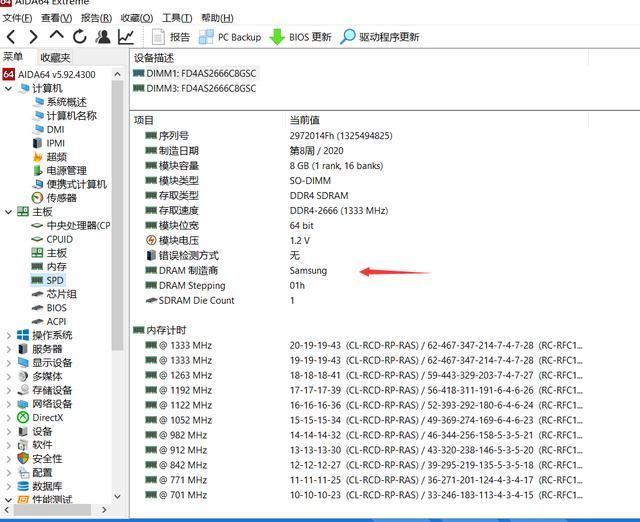
Task: Click the tree panel scroll-up arrow
Action: point(117,74)
